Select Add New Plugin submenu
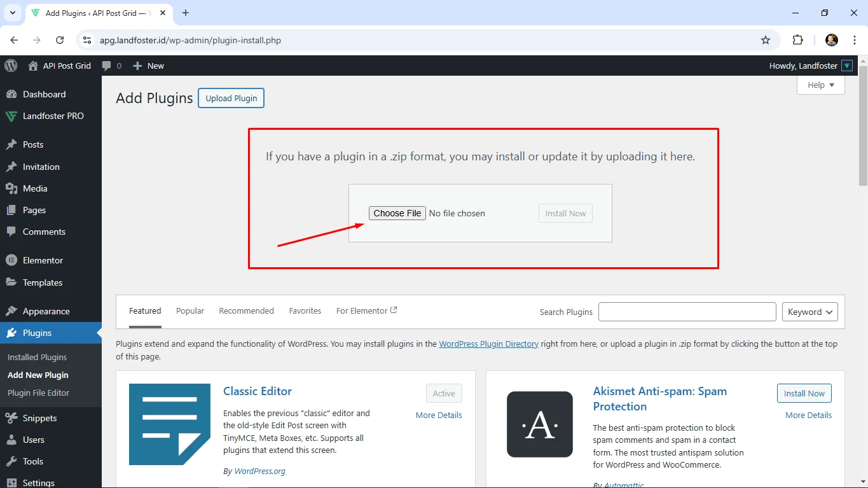 [38, 375]
